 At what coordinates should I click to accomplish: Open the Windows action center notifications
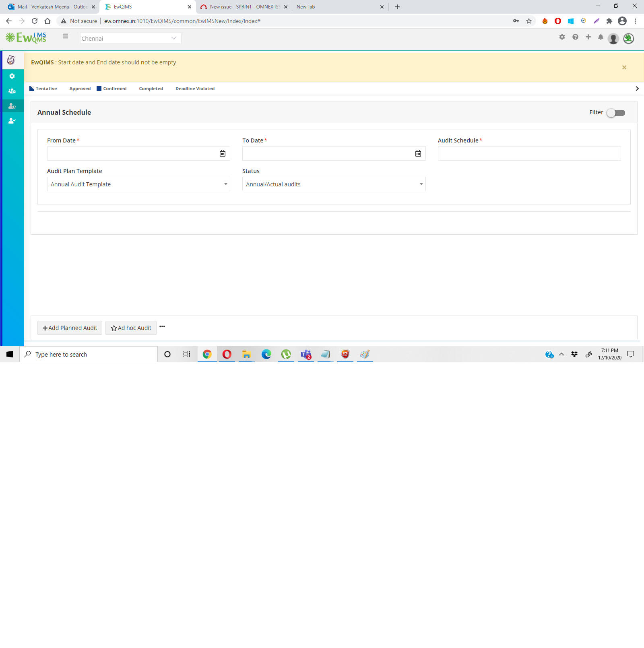point(631,354)
